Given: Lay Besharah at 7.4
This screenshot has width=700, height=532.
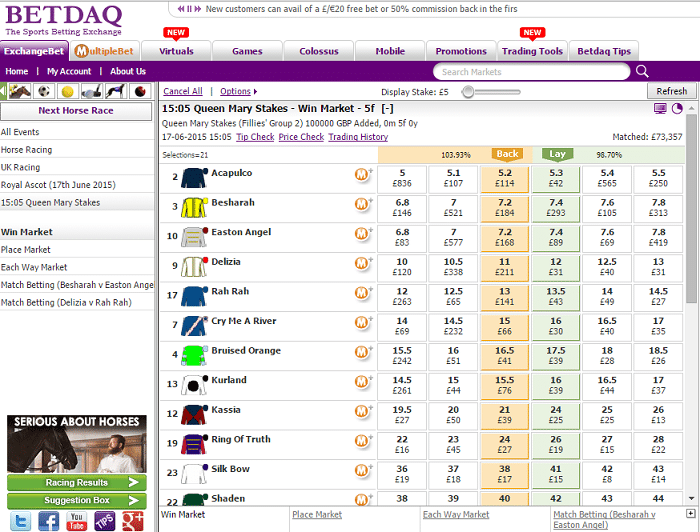Looking at the screenshot, I should [x=556, y=208].
